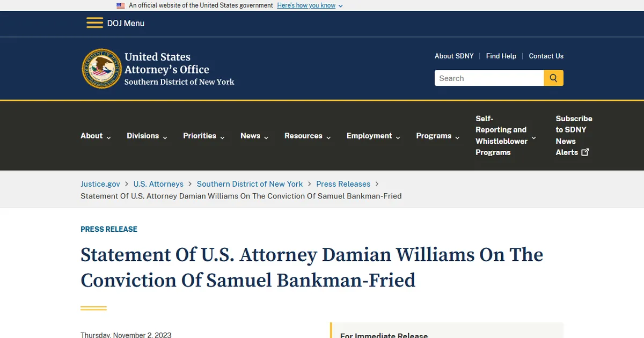
Task: Expand the News dropdown chevron
Action: pos(266,137)
